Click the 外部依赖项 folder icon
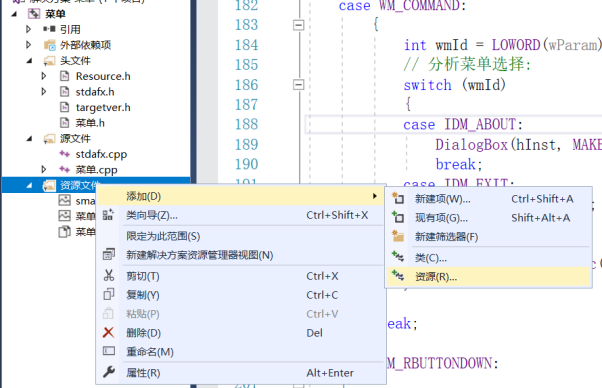The height and width of the screenshot is (388, 602). pos(50,45)
